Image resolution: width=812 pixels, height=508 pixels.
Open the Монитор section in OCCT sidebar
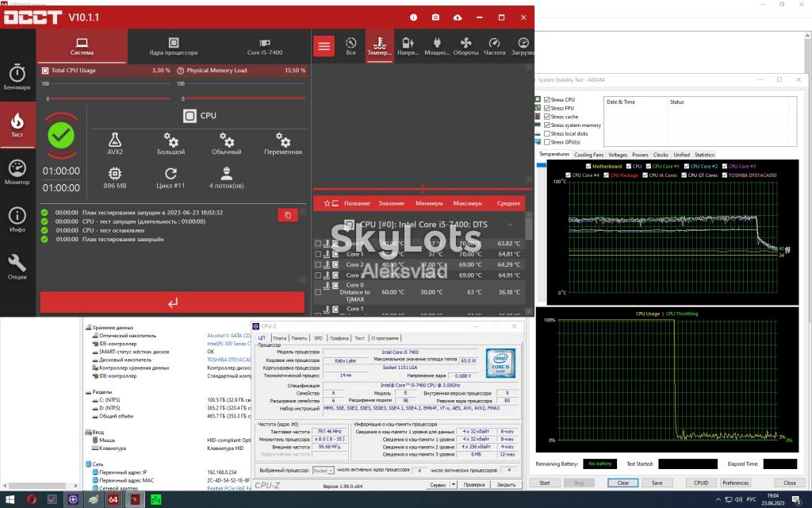tap(17, 172)
